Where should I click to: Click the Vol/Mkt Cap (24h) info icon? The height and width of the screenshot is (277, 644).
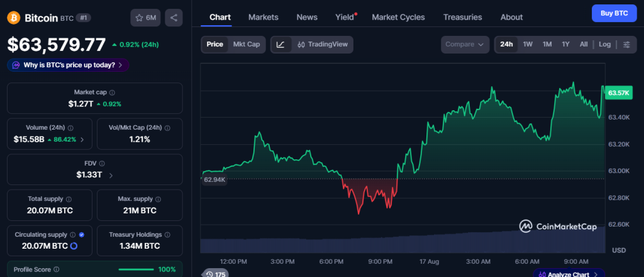point(167,128)
